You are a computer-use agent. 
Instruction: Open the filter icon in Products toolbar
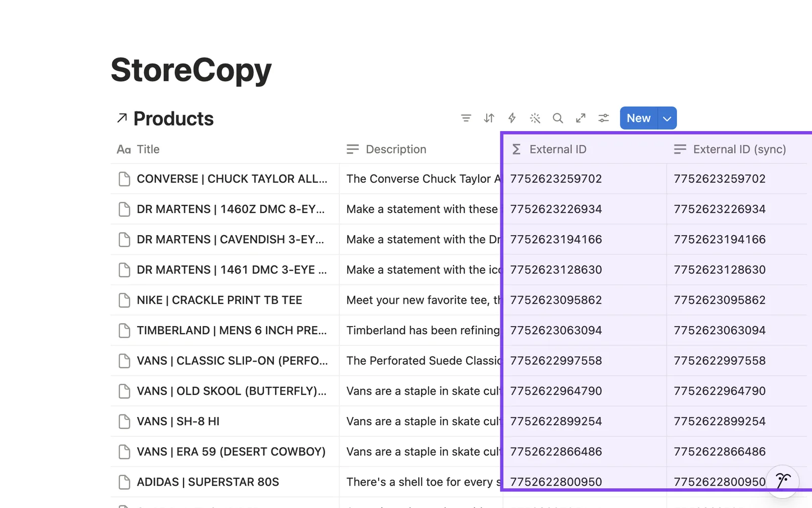click(466, 118)
